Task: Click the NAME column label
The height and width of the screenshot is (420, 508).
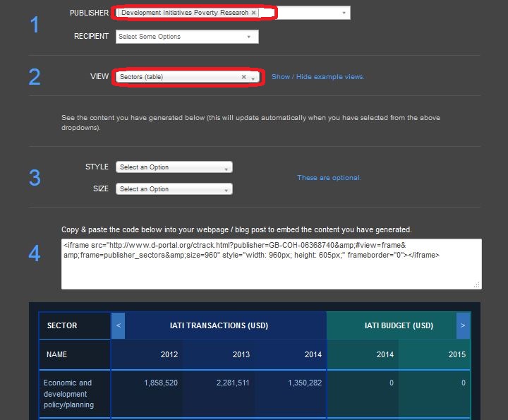Action: click(x=56, y=354)
